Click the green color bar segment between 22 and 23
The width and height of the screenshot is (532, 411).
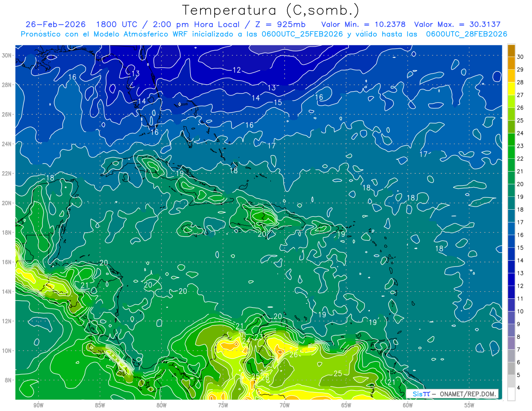pyautogui.click(x=511, y=153)
